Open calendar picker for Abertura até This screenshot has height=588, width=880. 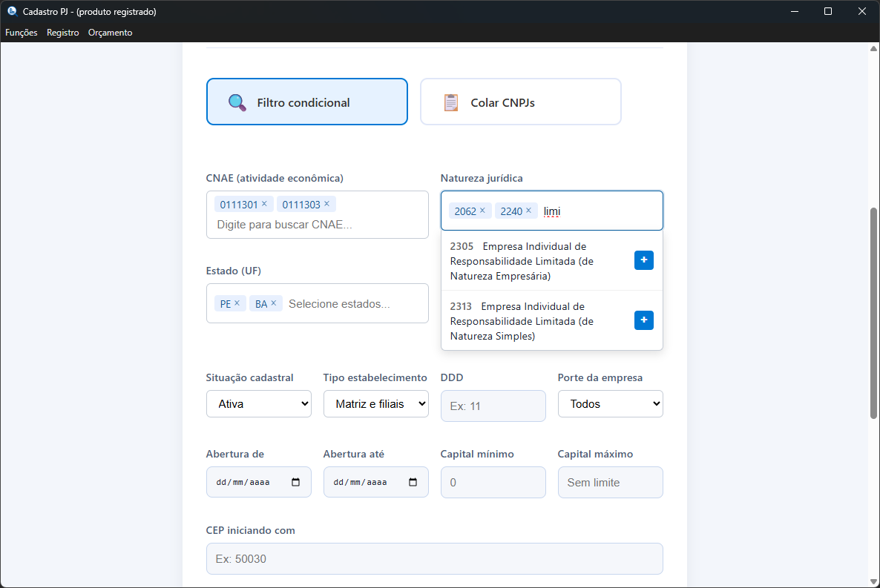(413, 482)
